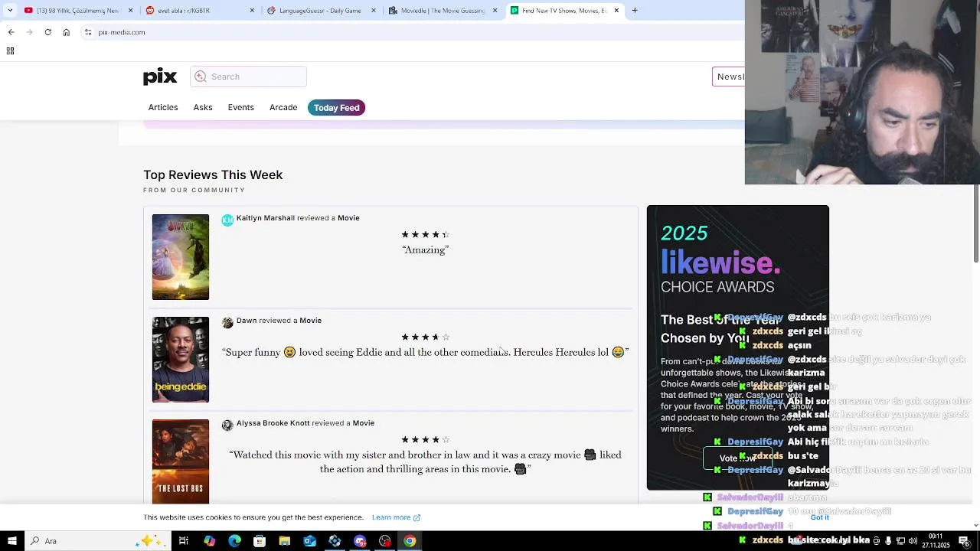Open Dawn's profile name
980x551 pixels.
click(247, 321)
